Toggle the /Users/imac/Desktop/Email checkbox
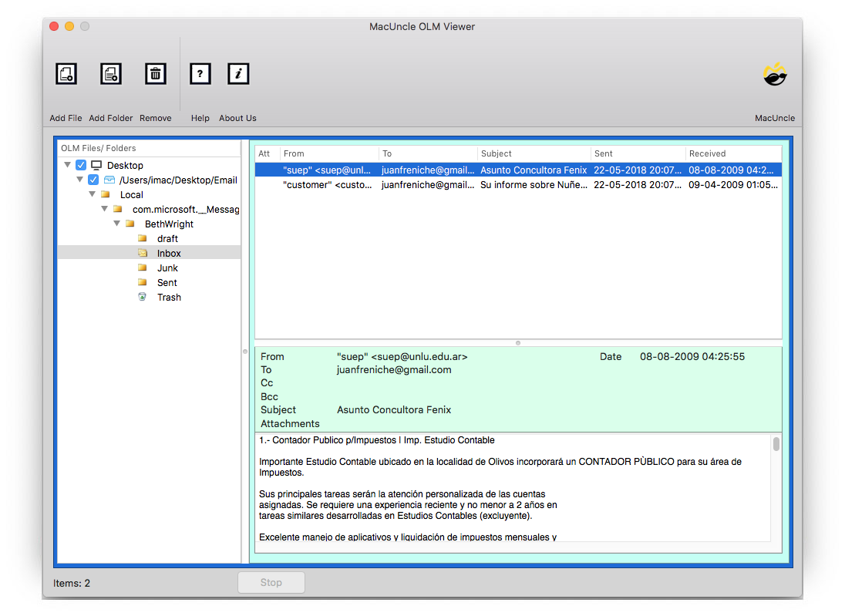 click(93, 180)
